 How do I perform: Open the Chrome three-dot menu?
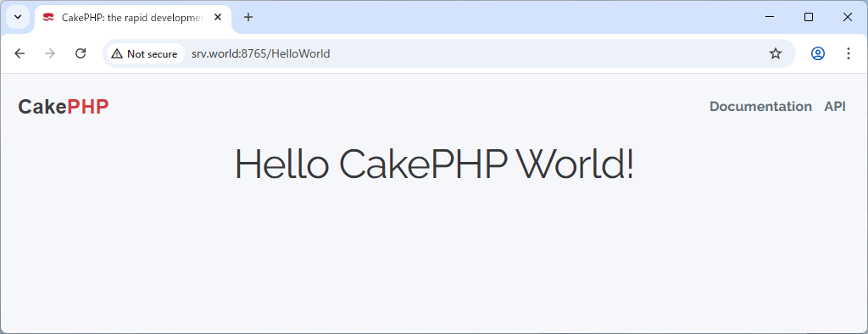pyautogui.click(x=848, y=53)
